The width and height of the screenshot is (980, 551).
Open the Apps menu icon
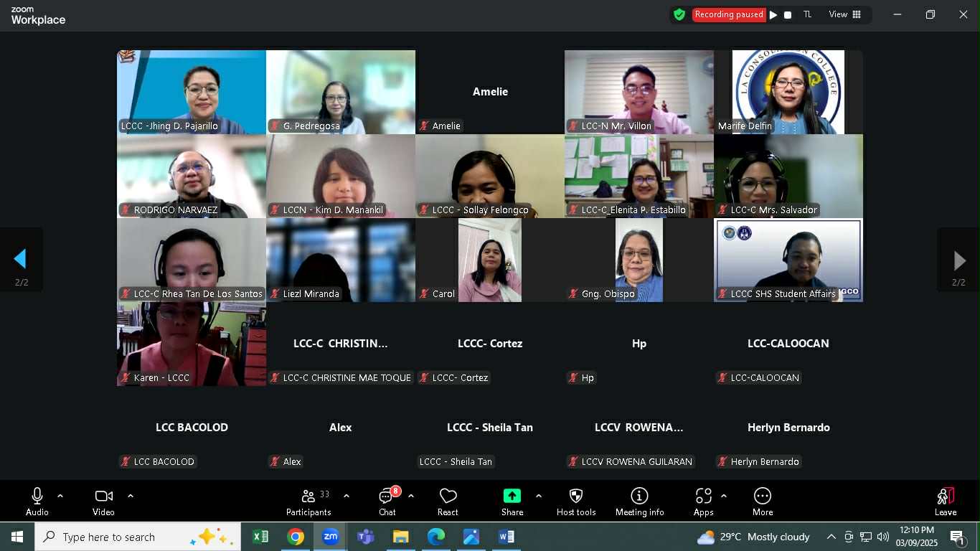pos(703,501)
